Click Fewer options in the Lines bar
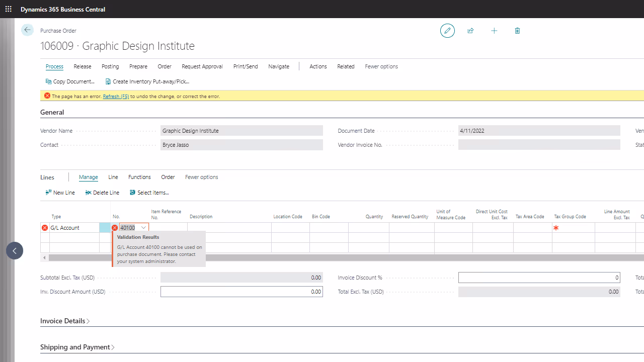Image resolution: width=644 pixels, height=362 pixels. click(202, 177)
